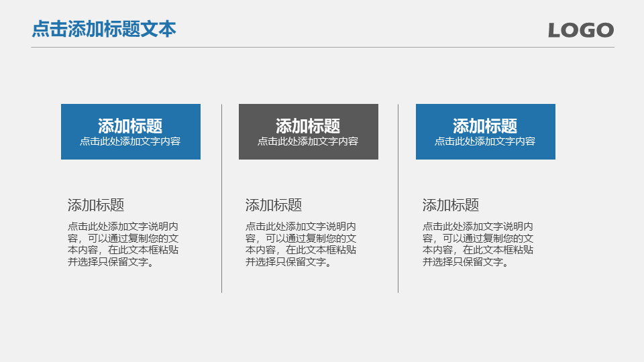Click the subtitle text inside the left blue box
644x362 pixels.
click(x=130, y=141)
